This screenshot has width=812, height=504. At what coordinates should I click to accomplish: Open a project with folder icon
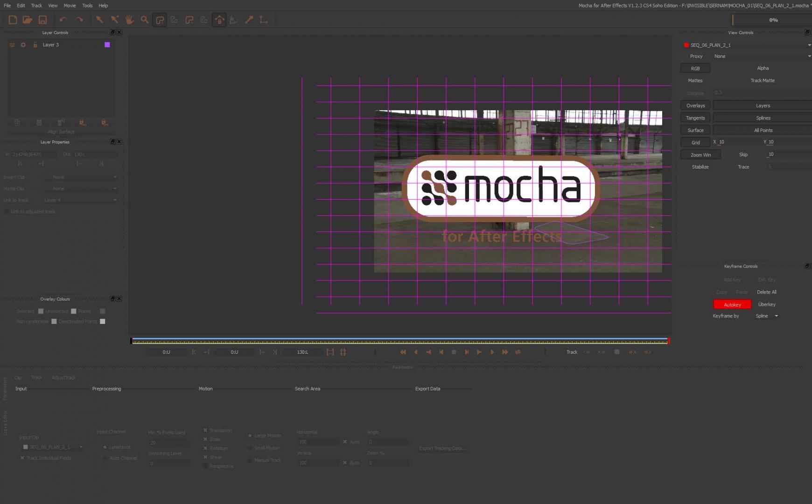(28, 20)
